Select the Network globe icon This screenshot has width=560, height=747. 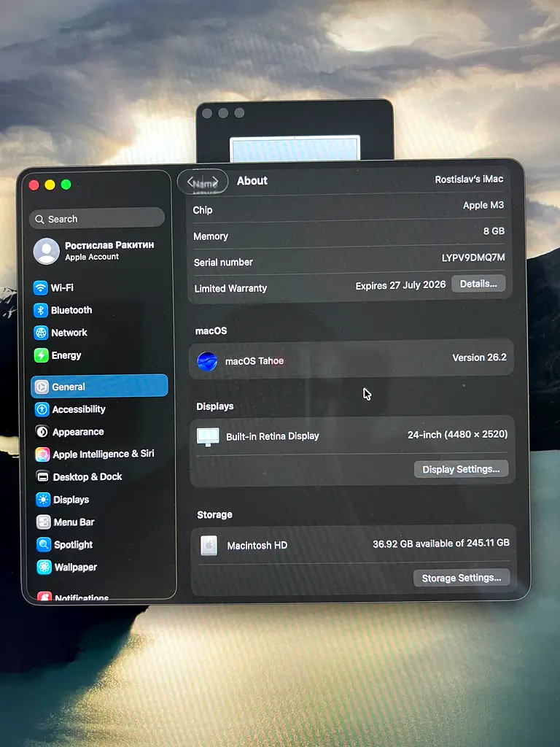[41, 333]
